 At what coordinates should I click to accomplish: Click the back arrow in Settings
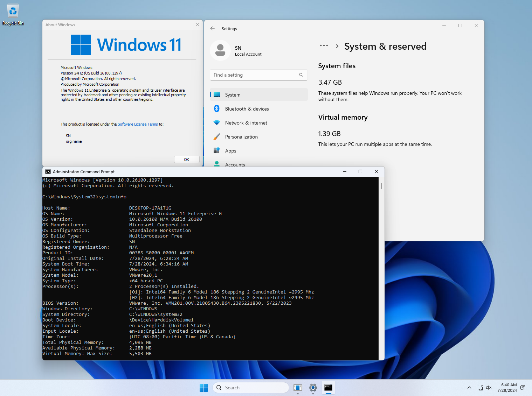point(213,28)
